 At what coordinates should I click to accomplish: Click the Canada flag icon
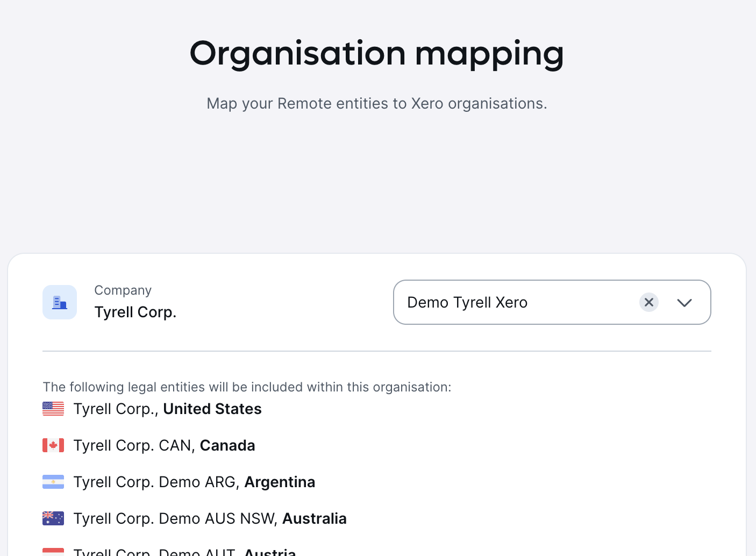53,445
